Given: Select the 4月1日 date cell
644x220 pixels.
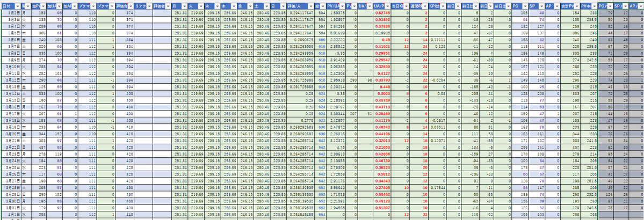Looking at the screenshot, I should (x=11, y=214).
